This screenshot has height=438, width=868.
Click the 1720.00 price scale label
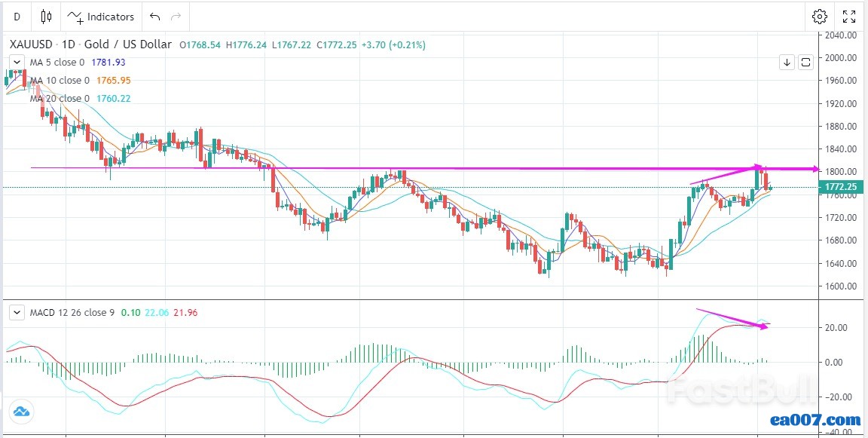pyautogui.click(x=841, y=218)
